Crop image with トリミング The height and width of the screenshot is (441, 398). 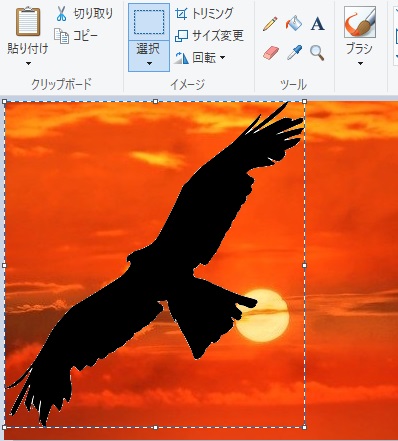[x=204, y=14]
